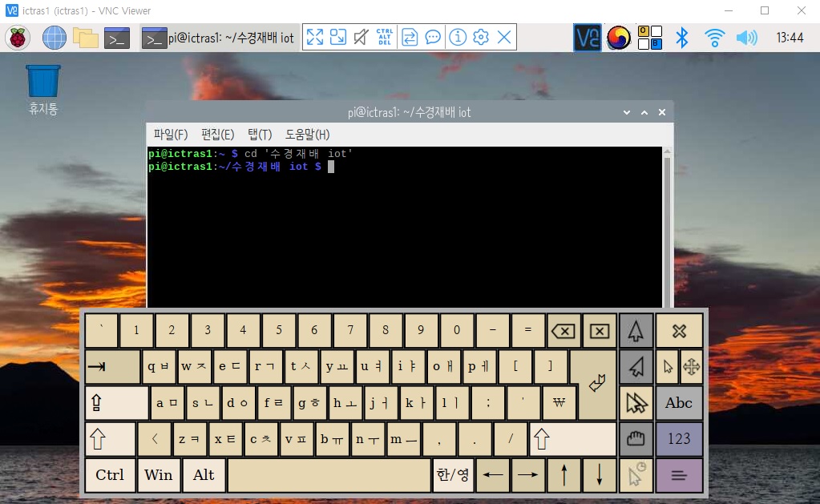Screen dimensions: 820x504
Task: Switch keyboard to 123 number layout
Action: 679,438
